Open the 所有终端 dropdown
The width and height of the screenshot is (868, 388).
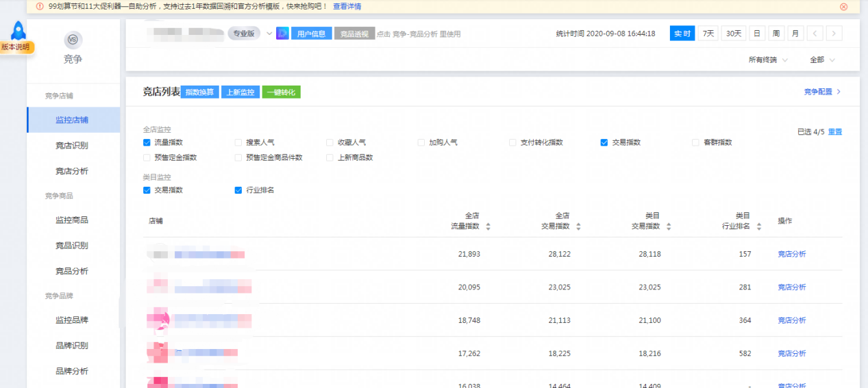[x=768, y=60]
